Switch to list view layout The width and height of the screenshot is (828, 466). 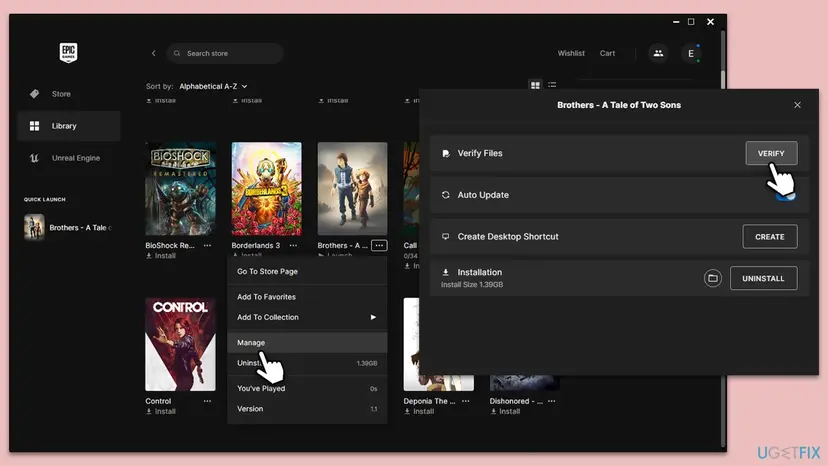coord(552,85)
